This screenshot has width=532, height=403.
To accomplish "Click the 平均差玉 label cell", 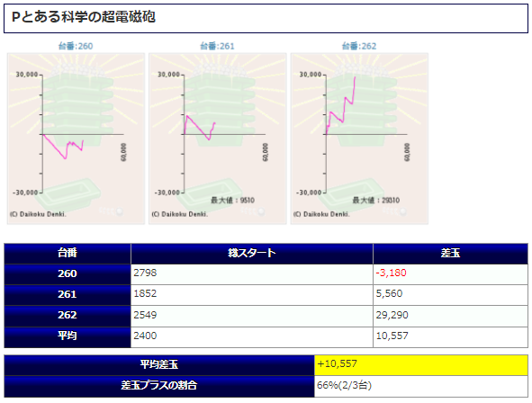I will click(x=159, y=365).
